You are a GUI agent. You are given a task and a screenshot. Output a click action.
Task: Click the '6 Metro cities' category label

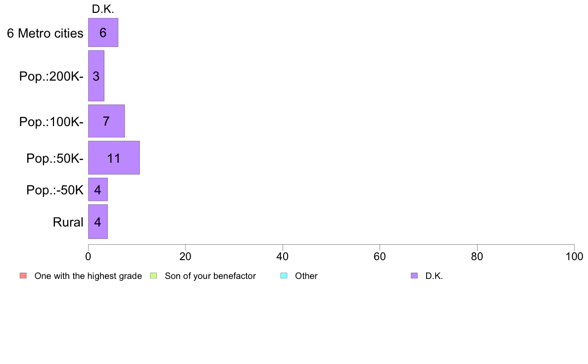point(45,33)
